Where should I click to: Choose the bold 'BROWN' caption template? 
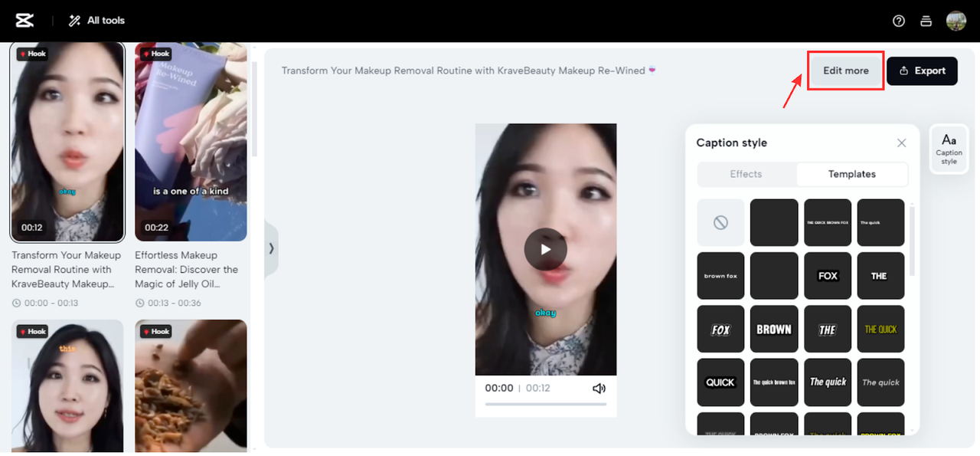[774, 329]
